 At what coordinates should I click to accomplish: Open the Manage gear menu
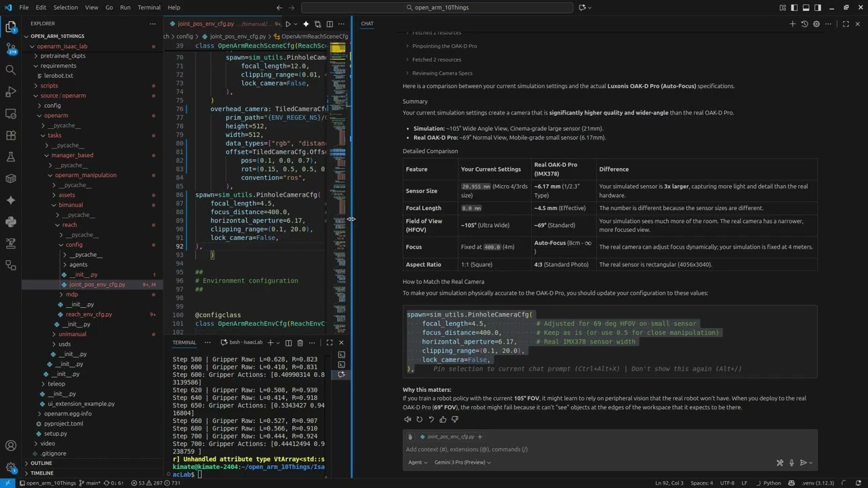pyautogui.click(x=11, y=468)
